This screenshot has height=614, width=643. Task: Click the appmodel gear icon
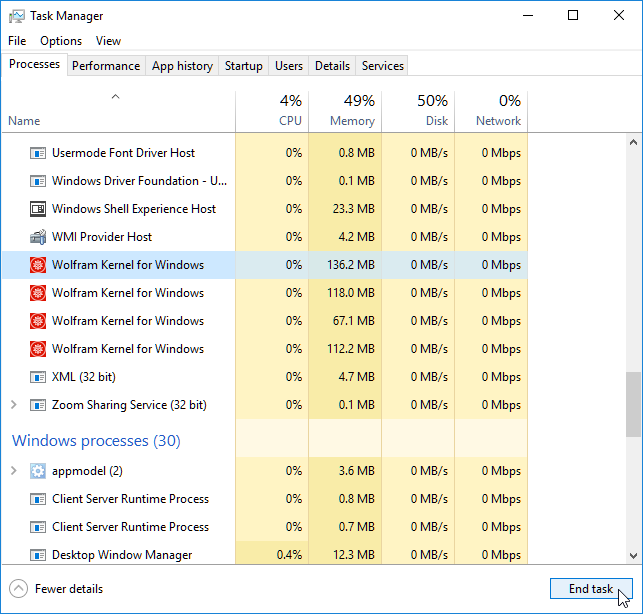click(38, 471)
